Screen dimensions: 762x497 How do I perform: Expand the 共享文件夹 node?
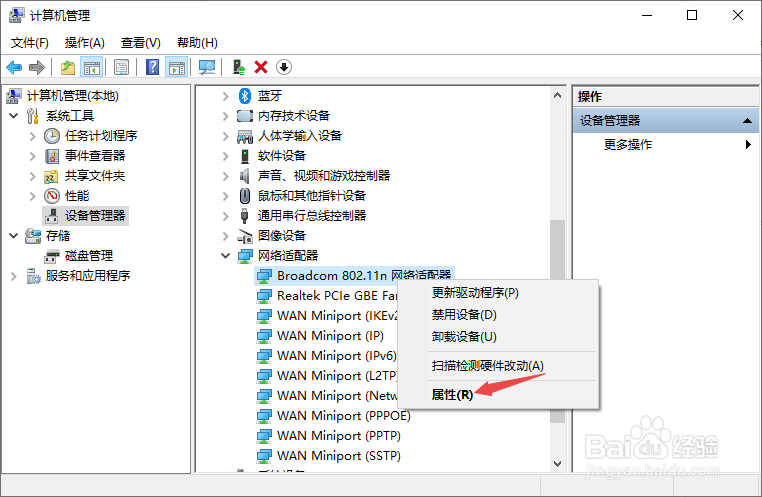[33, 176]
